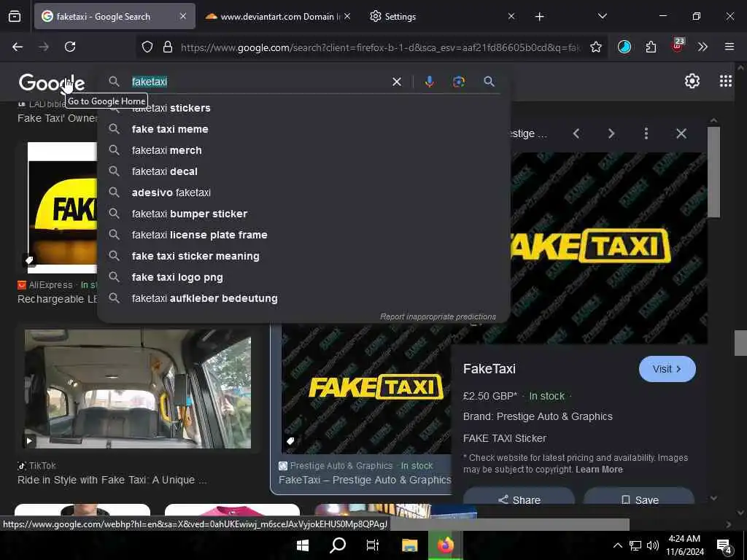747x560 pixels.
Task: Go to next image in the preview panel
Action: point(611,134)
